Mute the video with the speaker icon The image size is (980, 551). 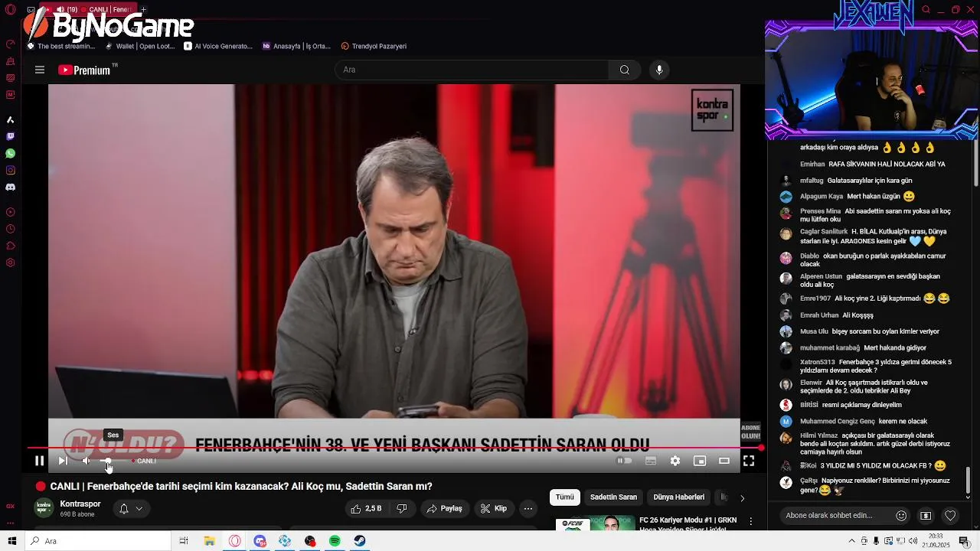pos(87,461)
